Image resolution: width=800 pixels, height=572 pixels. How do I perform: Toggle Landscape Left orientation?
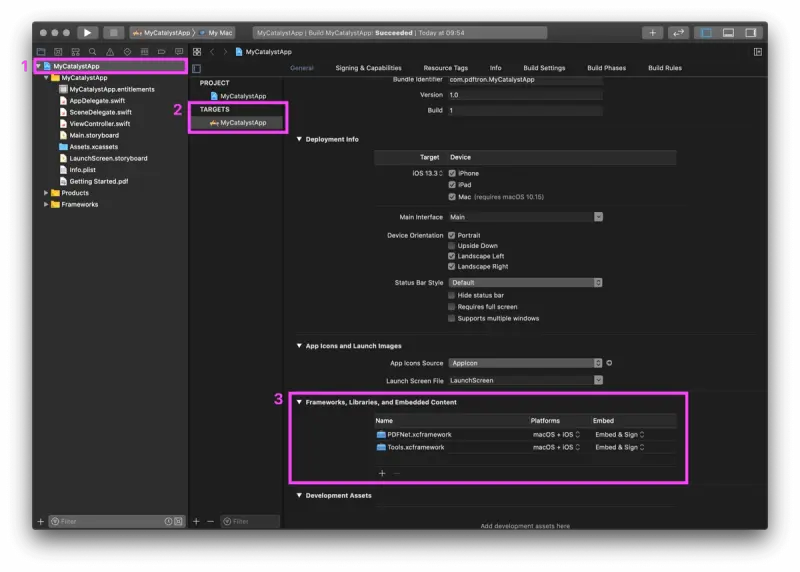452,256
